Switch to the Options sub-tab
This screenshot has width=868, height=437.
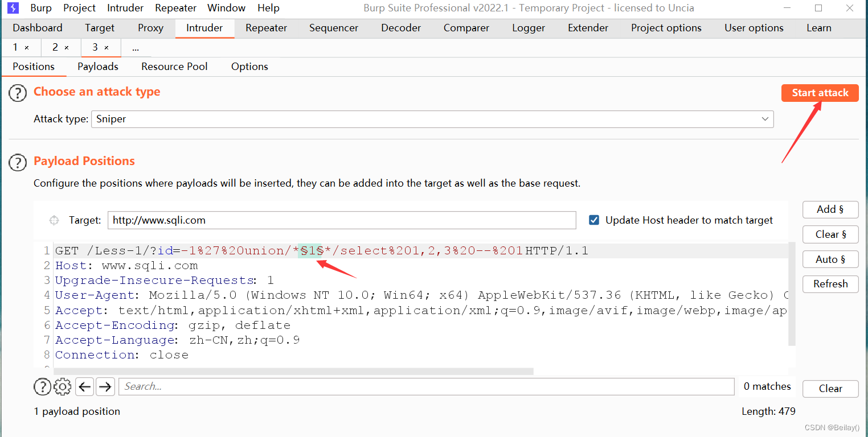(x=249, y=67)
